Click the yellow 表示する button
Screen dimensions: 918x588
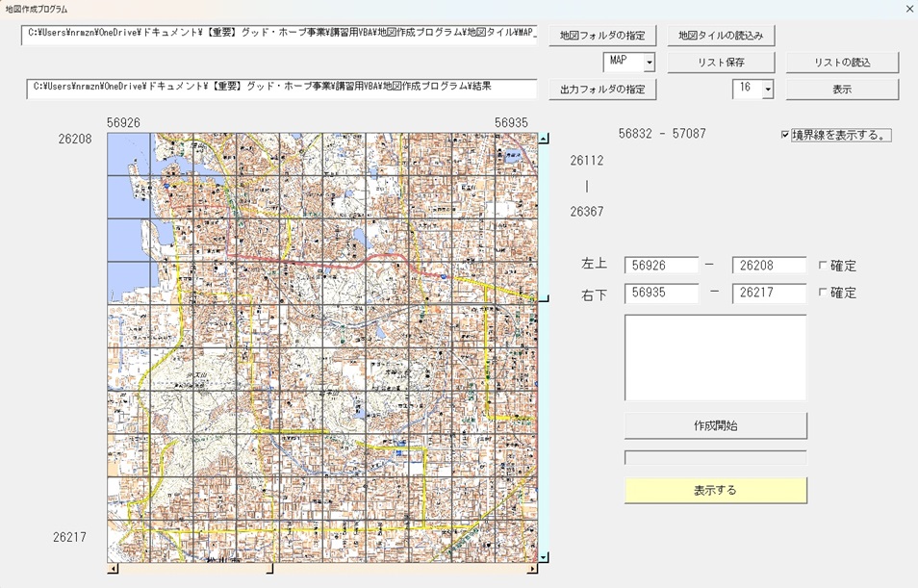[715, 490]
